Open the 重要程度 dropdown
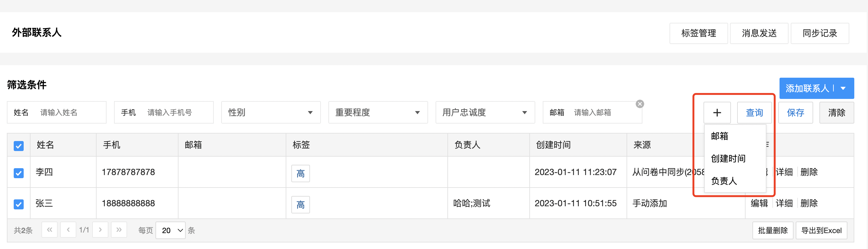This screenshot has height=249, width=868. tap(378, 112)
